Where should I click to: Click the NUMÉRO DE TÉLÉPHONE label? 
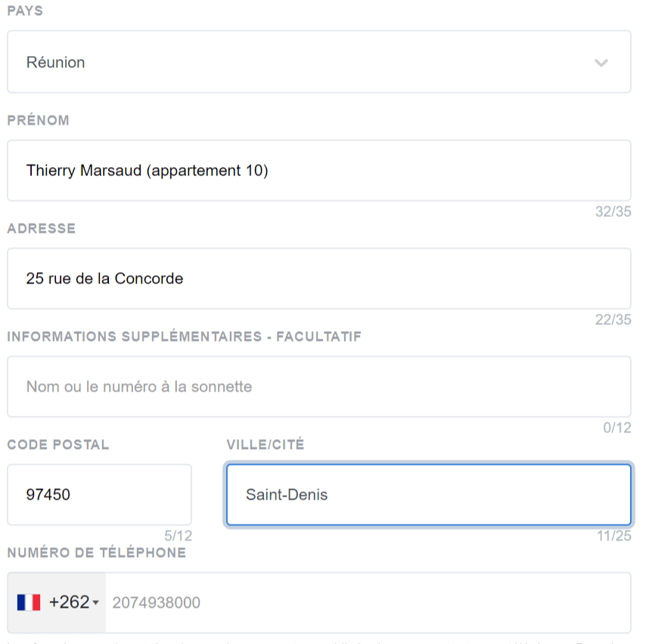click(x=97, y=553)
